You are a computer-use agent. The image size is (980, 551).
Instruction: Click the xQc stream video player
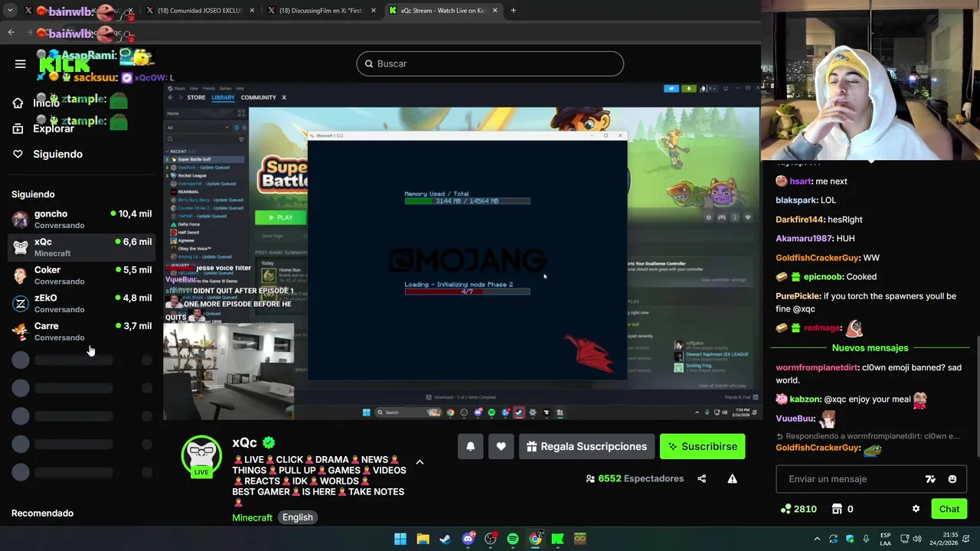462,252
